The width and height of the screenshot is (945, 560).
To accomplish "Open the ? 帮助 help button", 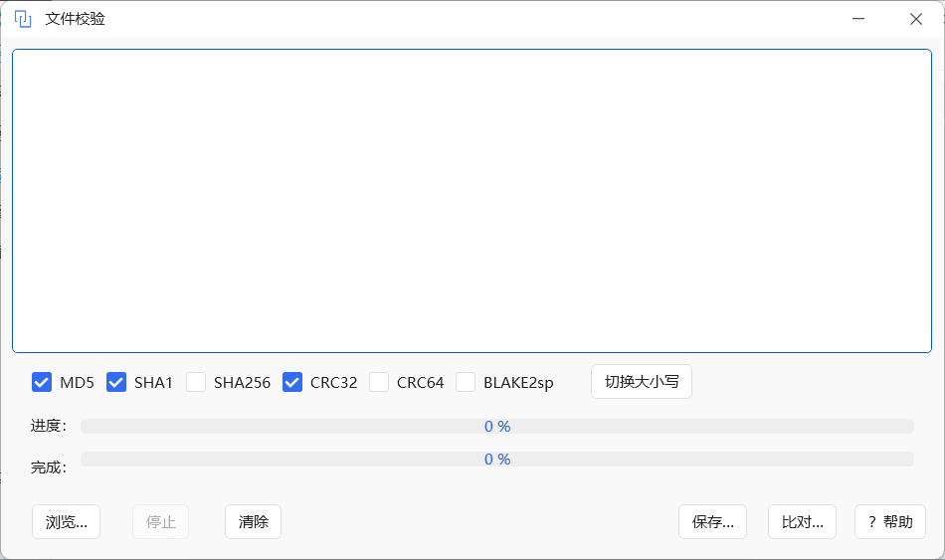I will click(890, 521).
